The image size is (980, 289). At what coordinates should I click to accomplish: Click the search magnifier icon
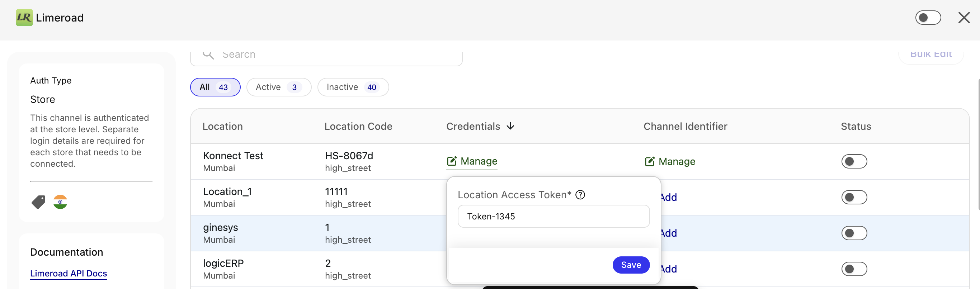[208, 55]
